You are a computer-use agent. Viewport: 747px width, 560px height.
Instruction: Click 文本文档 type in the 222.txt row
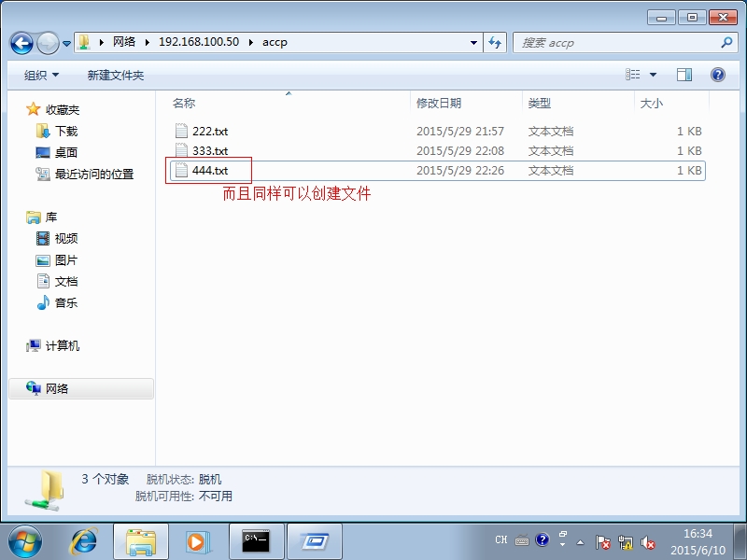pyautogui.click(x=551, y=131)
